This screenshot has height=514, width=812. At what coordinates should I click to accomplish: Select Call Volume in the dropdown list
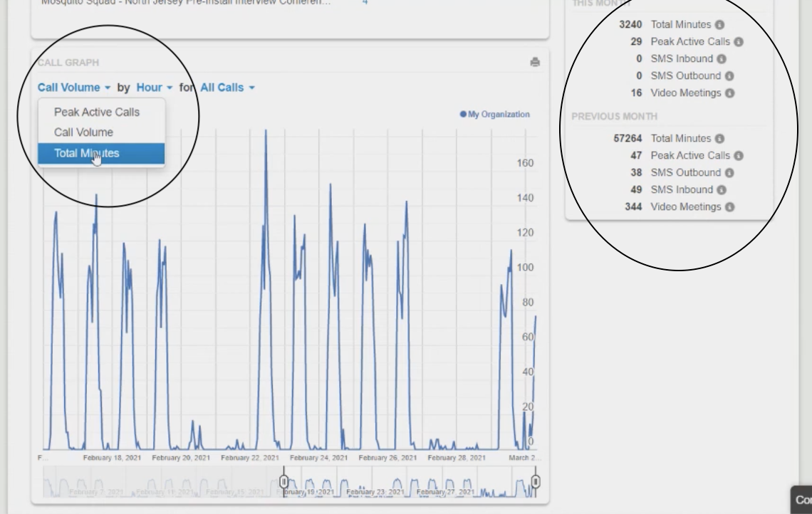point(83,132)
